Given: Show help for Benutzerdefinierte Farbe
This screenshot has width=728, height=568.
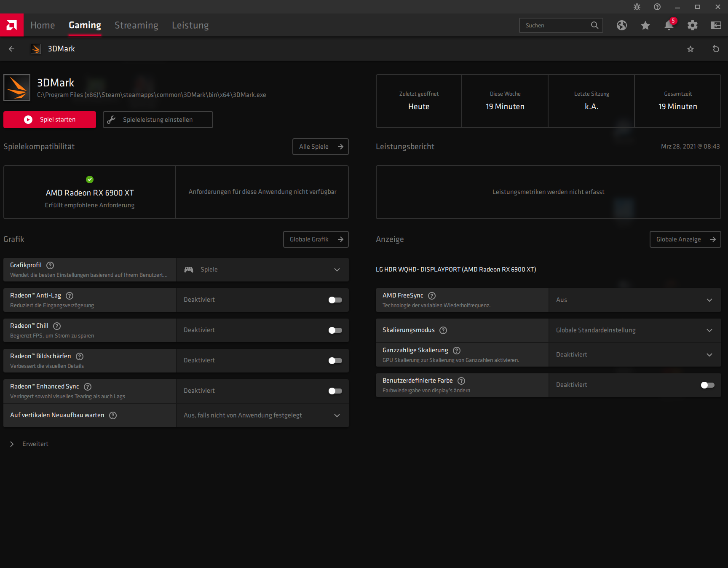Looking at the screenshot, I should pyautogui.click(x=461, y=380).
